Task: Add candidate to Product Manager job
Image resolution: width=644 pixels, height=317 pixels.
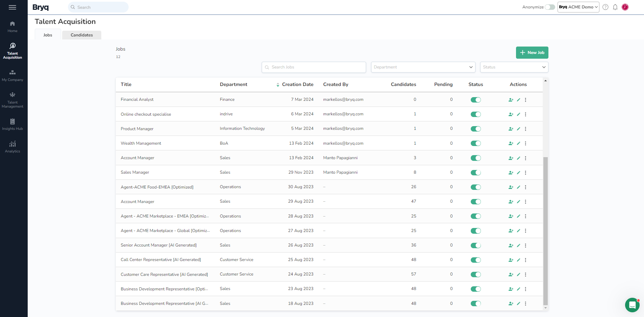Action: tap(511, 129)
